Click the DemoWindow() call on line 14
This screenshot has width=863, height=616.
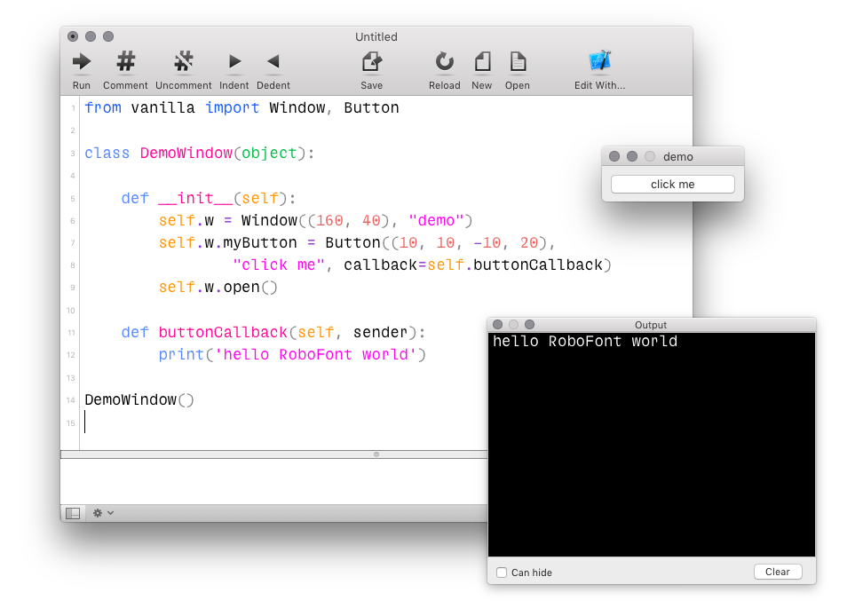pyautogui.click(x=139, y=399)
